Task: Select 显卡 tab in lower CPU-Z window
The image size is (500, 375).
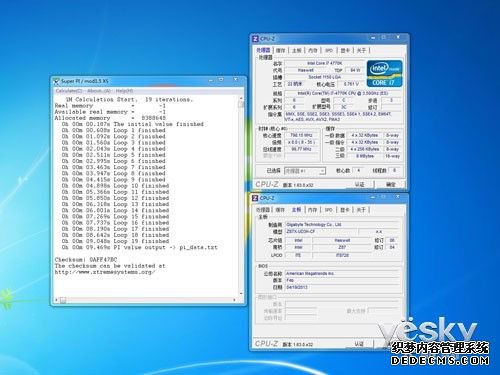Action: (345, 210)
